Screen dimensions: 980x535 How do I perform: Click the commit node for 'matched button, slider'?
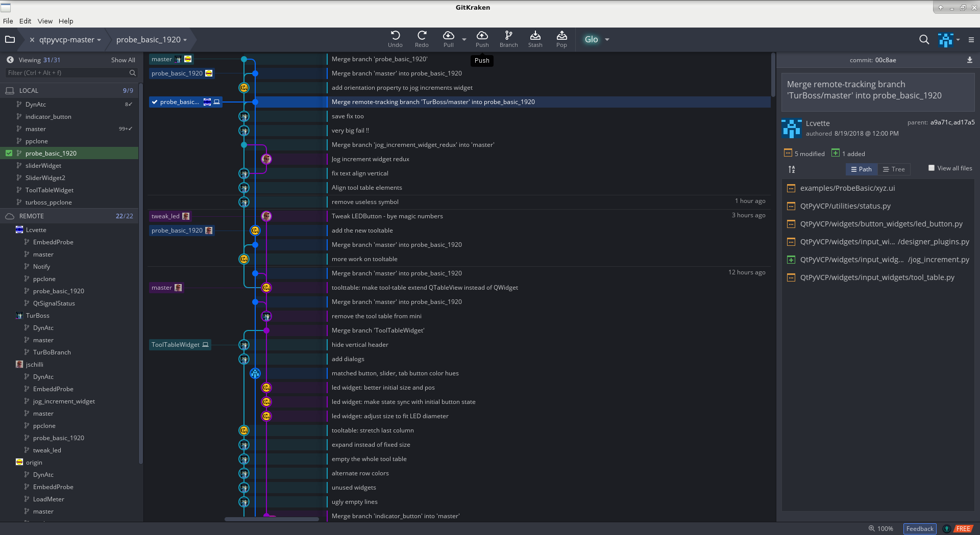[x=255, y=373]
